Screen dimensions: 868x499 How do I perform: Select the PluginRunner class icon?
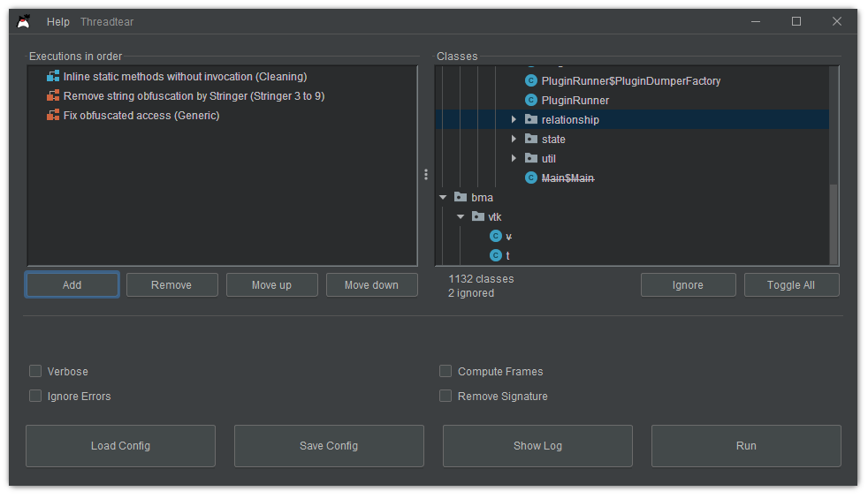tap(531, 101)
